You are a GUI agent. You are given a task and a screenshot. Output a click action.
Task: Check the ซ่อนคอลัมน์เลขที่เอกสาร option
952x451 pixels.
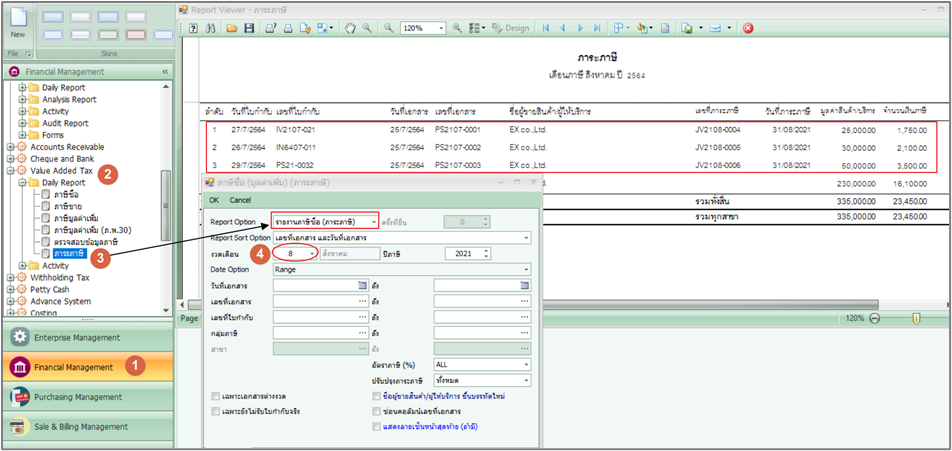[375, 411]
